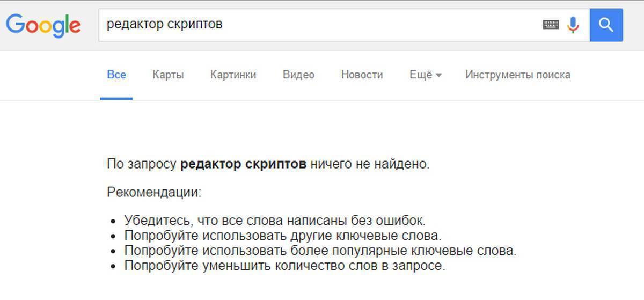Click the Google logo
This screenshot has width=644, height=300.
pyautogui.click(x=43, y=26)
